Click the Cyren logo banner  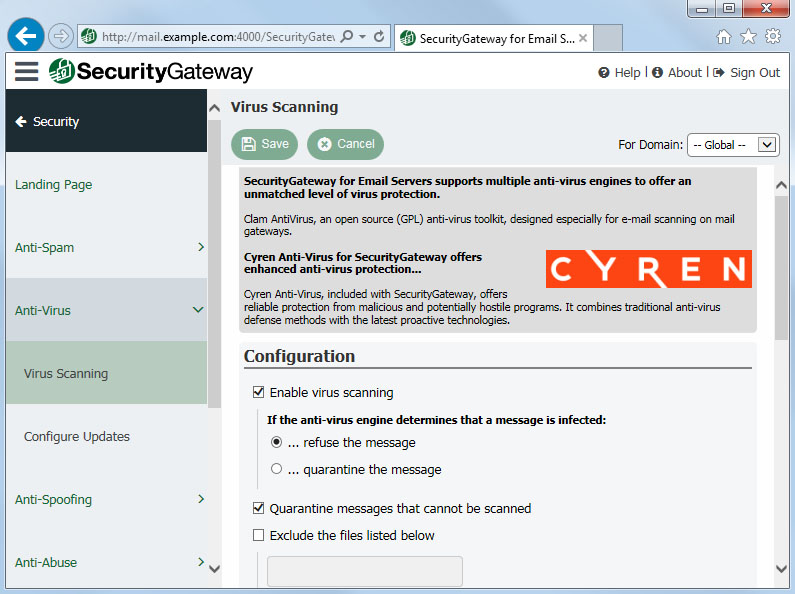point(648,269)
